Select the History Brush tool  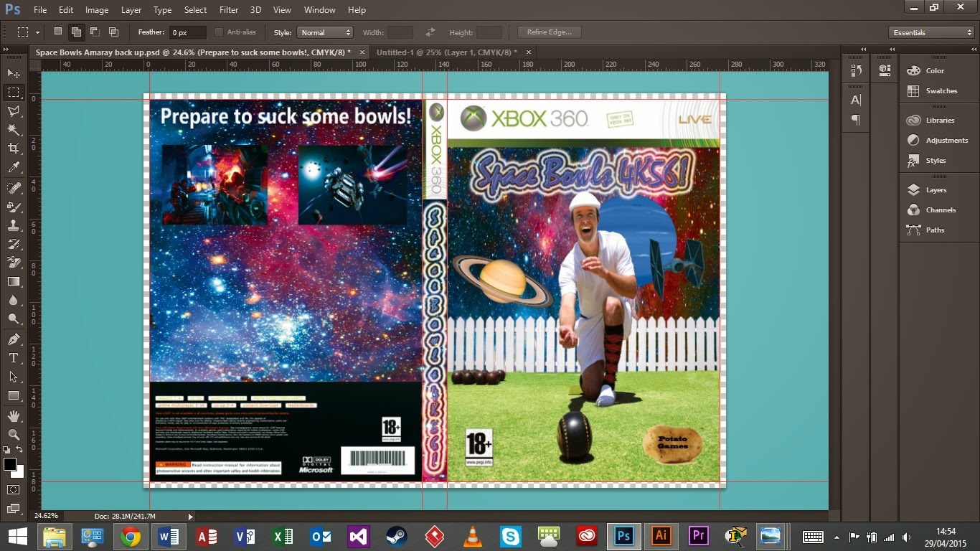tap(14, 244)
